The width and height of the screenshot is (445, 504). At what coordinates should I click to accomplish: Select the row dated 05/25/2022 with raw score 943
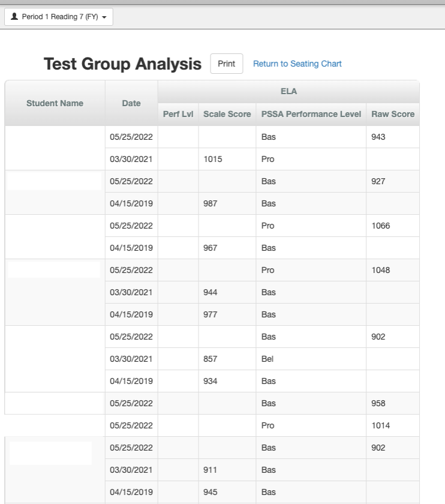(222, 137)
